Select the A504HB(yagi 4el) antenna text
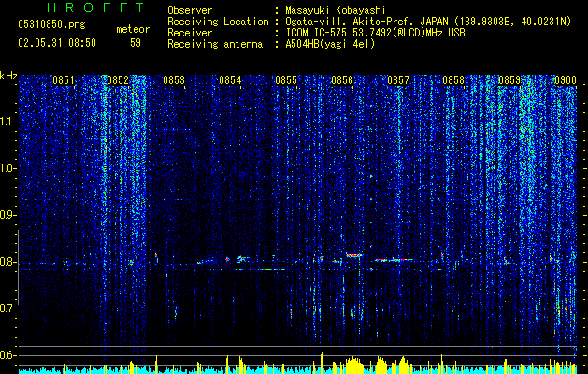Image resolution: width=588 pixels, height=374 pixels. [330, 44]
